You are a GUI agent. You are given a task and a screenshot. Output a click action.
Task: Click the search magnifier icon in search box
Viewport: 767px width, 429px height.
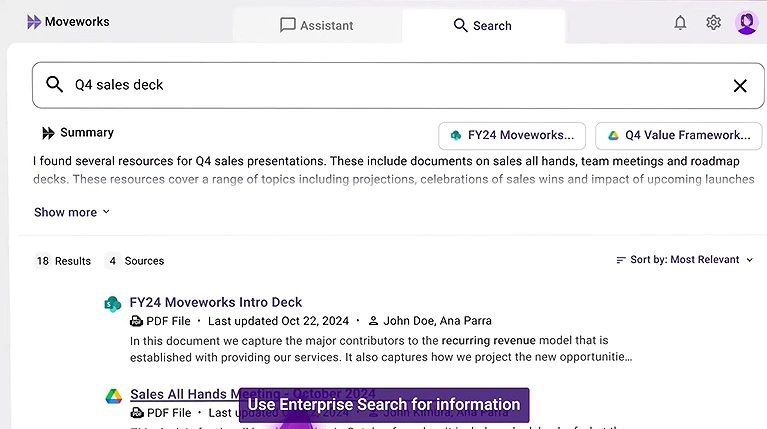(x=54, y=85)
